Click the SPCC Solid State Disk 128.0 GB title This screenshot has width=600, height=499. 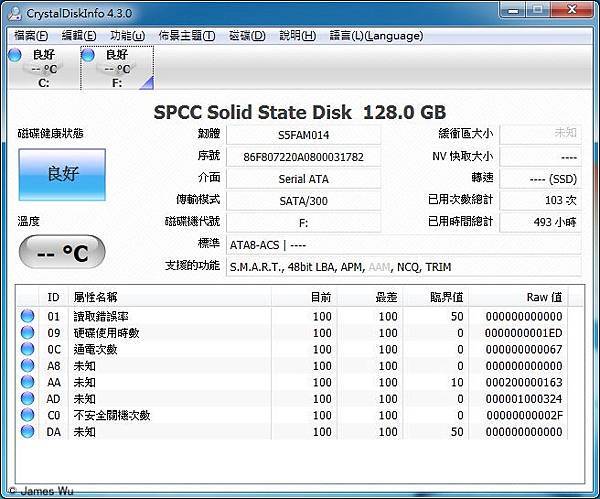[300, 112]
